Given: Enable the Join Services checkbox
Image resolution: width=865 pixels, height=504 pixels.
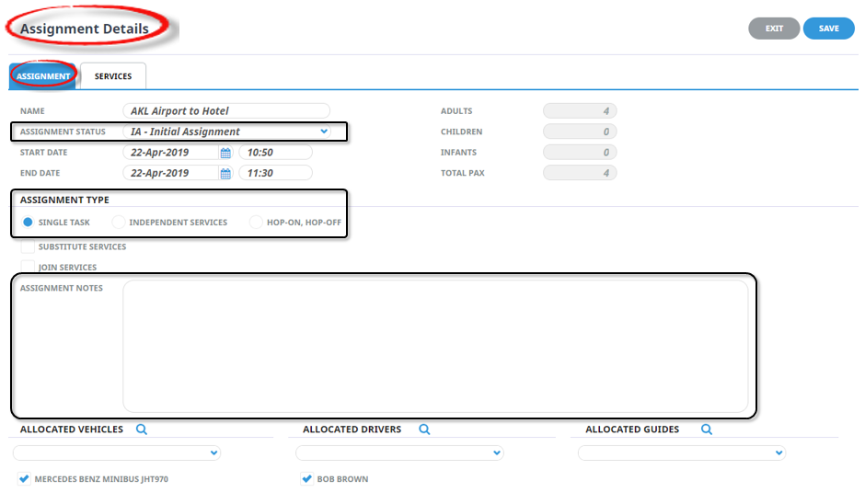Looking at the screenshot, I should 28,267.
